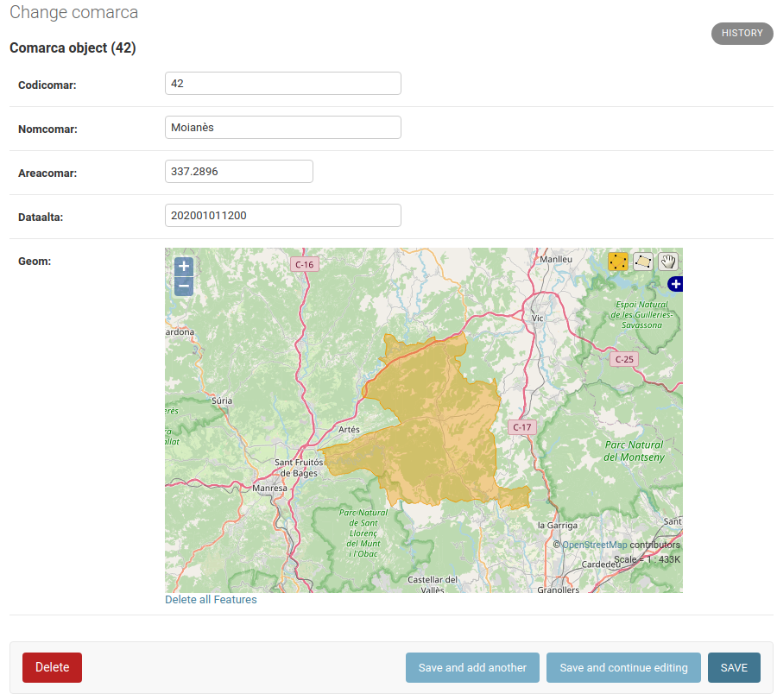Click Save and continue editing
The image size is (777, 700).
tap(623, 667)
